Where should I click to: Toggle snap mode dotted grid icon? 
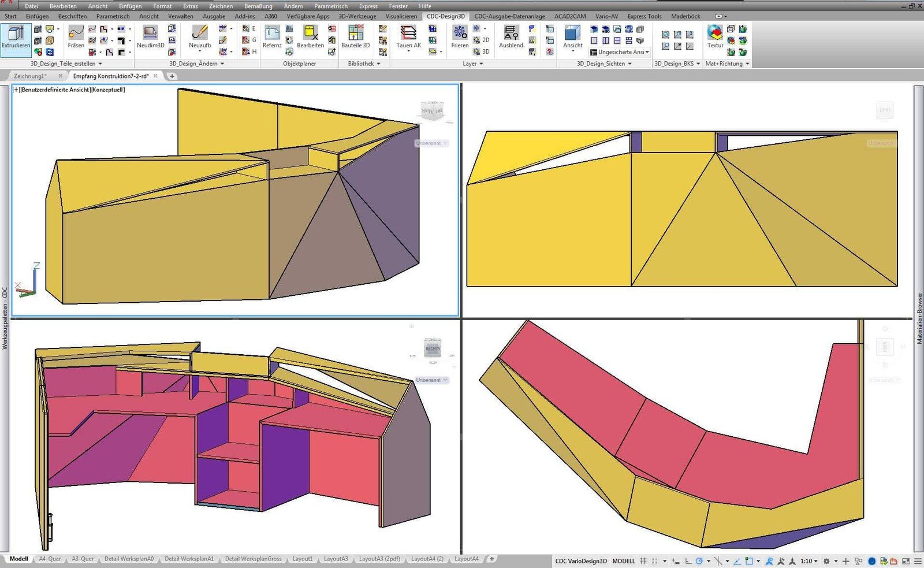(x=655, y=561)
